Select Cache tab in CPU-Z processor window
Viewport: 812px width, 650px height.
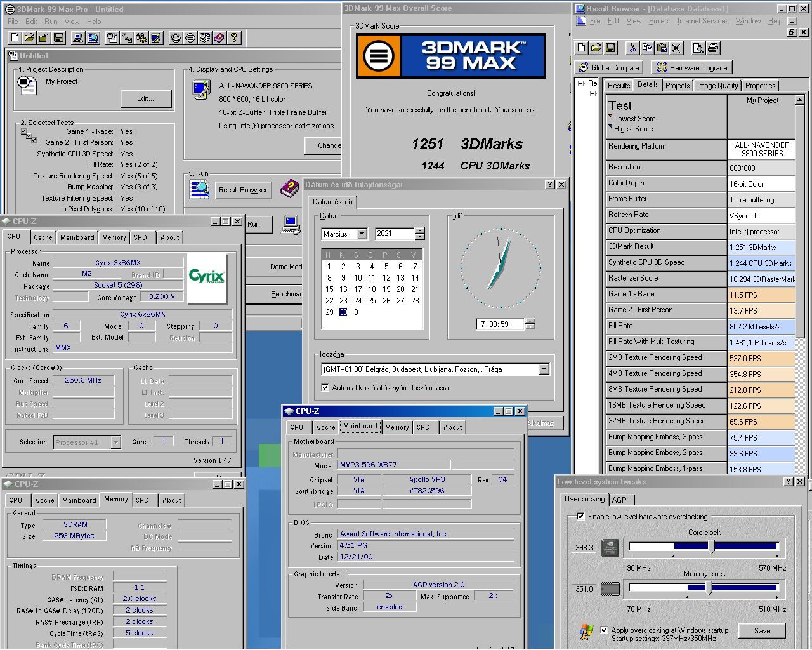43,237
